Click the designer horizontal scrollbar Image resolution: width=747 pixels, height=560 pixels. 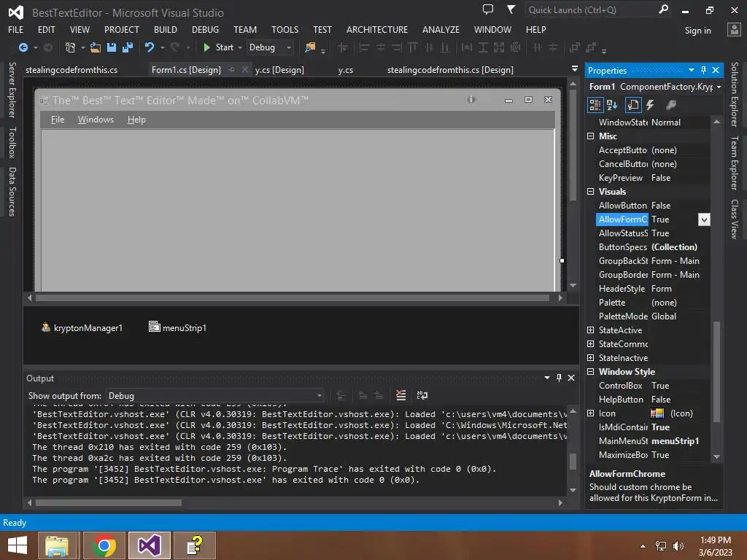click(x=293, y=298)
